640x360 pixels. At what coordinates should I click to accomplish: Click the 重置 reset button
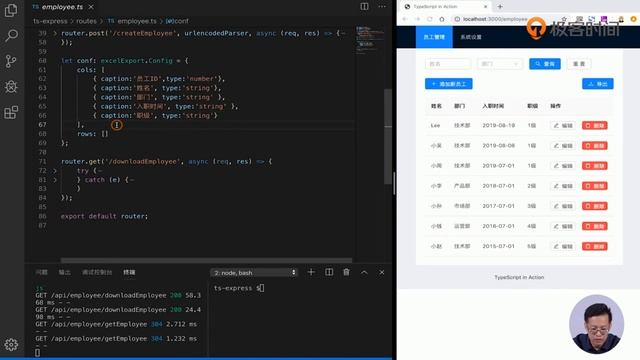click(579, 64)
